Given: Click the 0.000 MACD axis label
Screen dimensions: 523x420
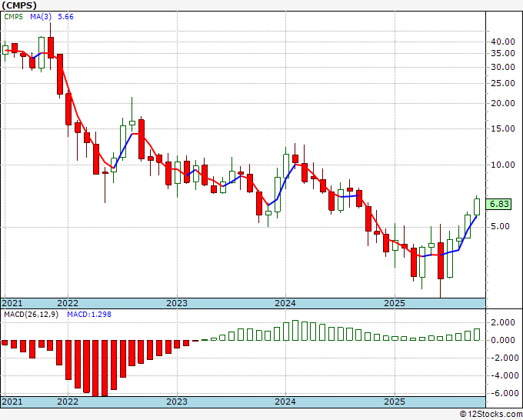Looking at the screenshot, I should [x=503, y=340].
